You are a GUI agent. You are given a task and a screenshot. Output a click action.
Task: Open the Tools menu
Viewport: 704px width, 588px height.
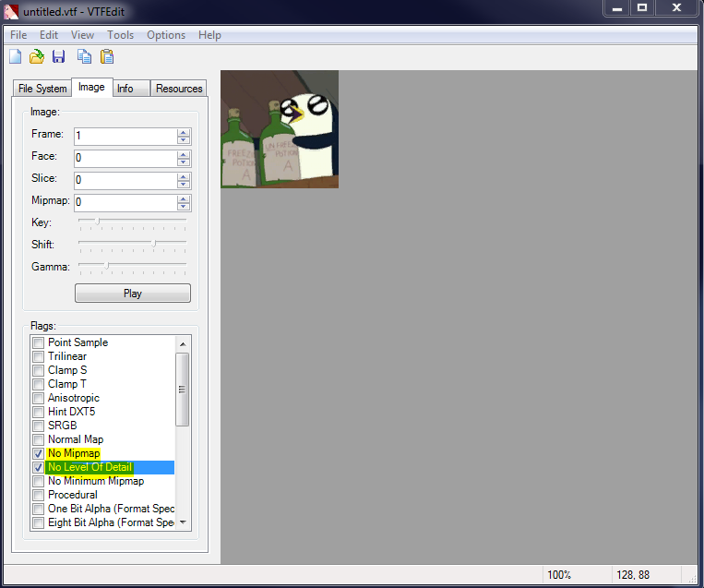point(120,35)
